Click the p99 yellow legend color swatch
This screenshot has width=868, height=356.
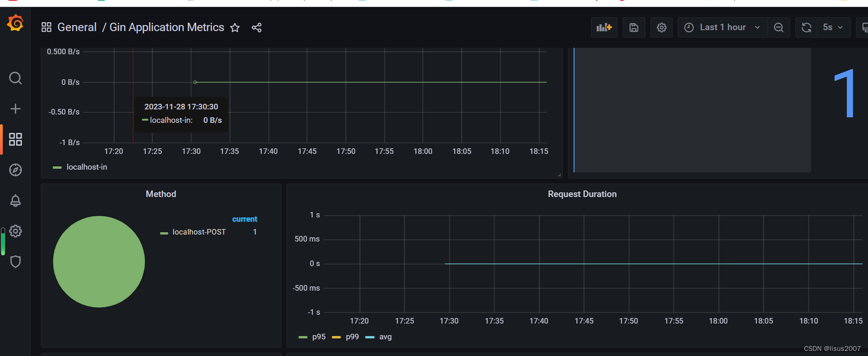point(337,337)
